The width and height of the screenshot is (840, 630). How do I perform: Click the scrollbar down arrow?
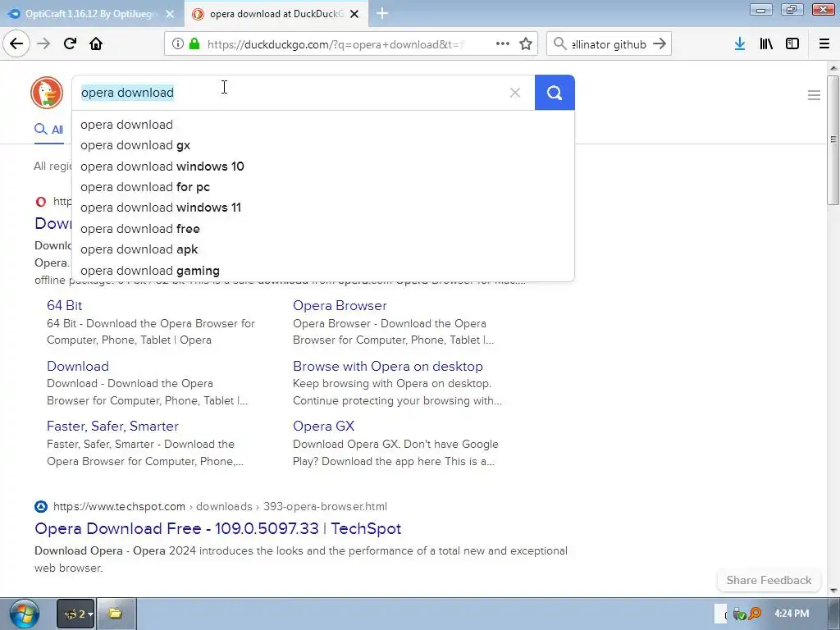(x=833, y=591)
